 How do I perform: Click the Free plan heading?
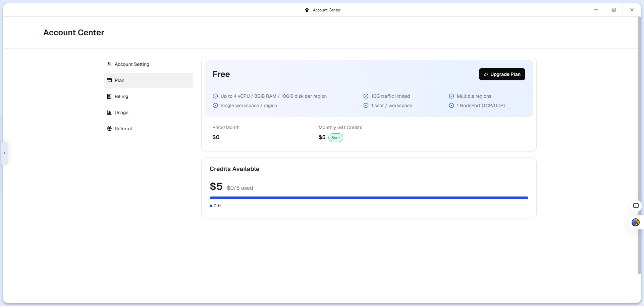[221, 74]
